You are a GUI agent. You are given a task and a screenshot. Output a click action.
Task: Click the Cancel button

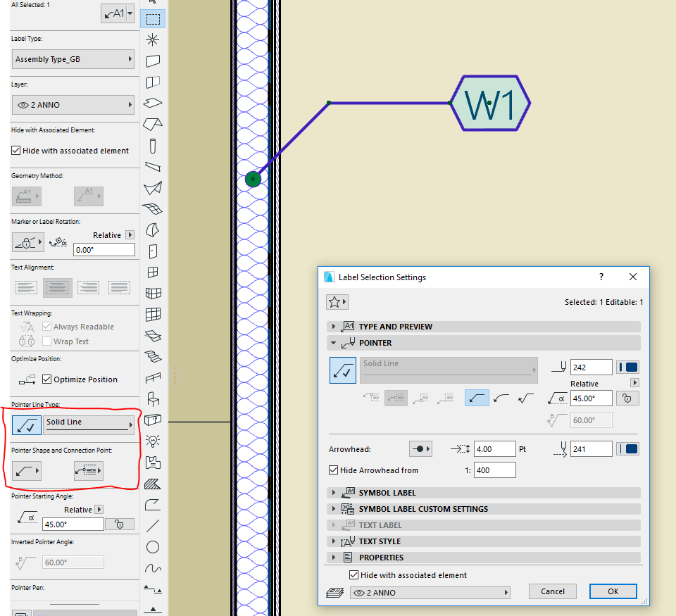[x=552, y=591]
